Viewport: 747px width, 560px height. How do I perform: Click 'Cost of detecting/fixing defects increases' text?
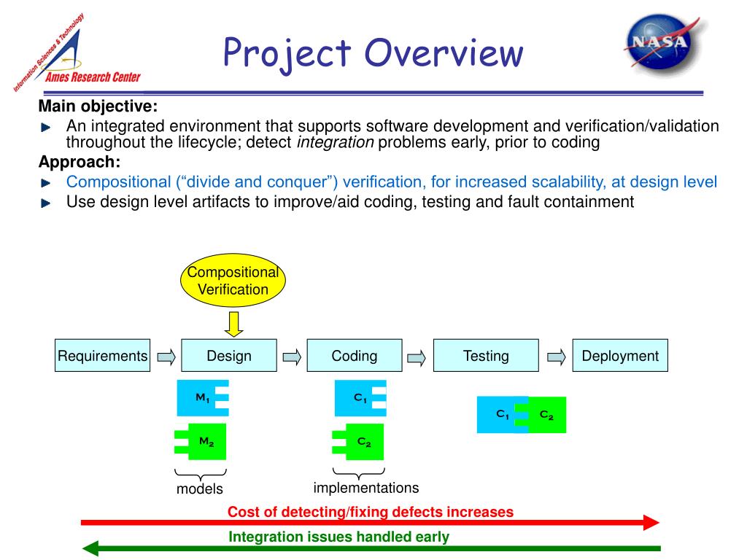[370, 512]
